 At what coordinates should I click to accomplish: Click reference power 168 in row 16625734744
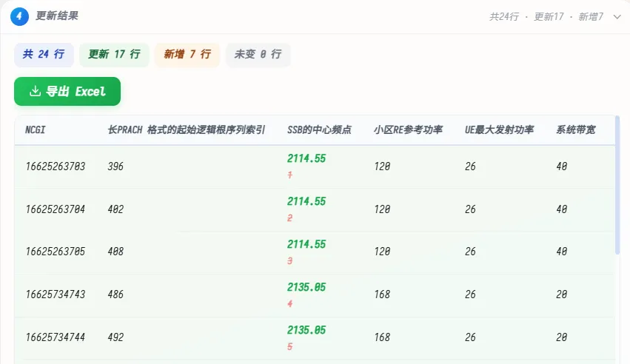pos(382,337)
